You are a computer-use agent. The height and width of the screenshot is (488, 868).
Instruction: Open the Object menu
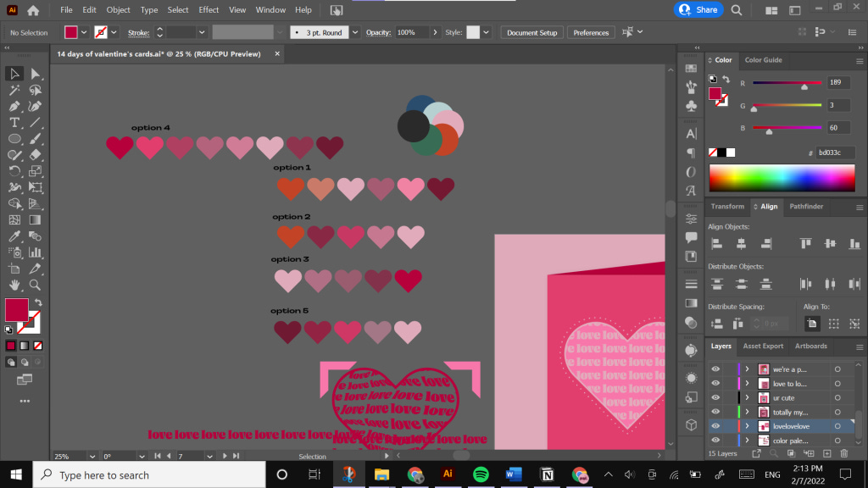pos(118,10)
